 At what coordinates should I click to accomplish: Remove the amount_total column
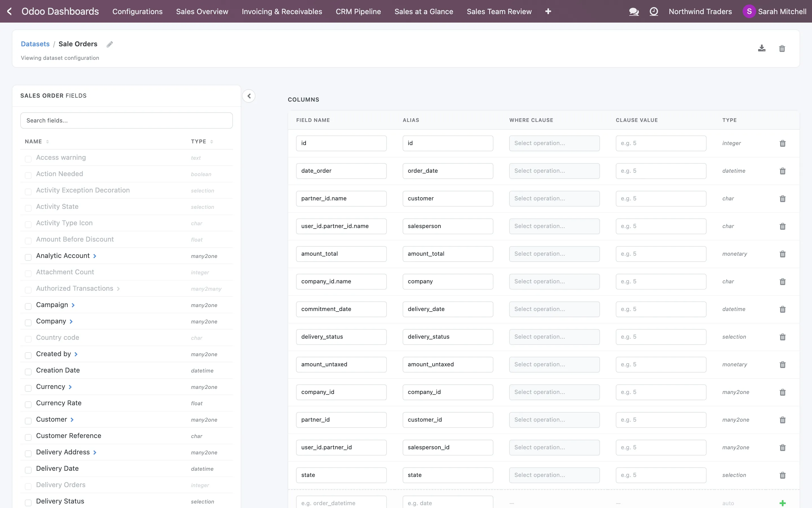click(782, 254)
